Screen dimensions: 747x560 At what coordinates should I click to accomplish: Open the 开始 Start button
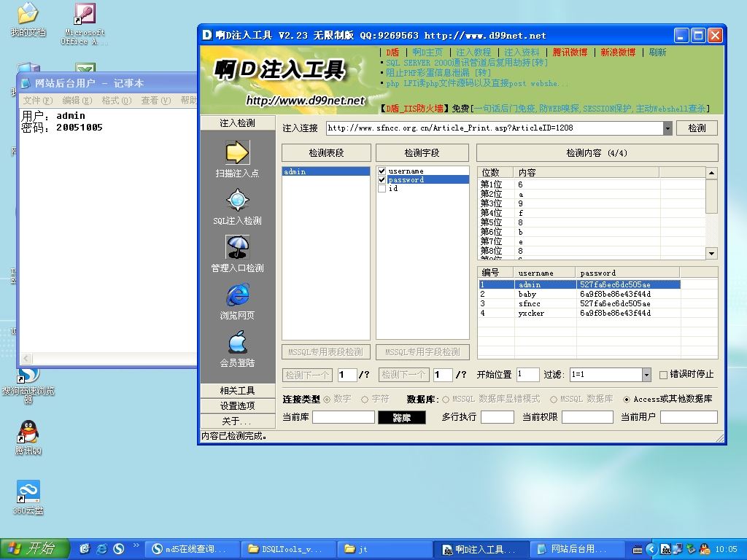[35, 549]
